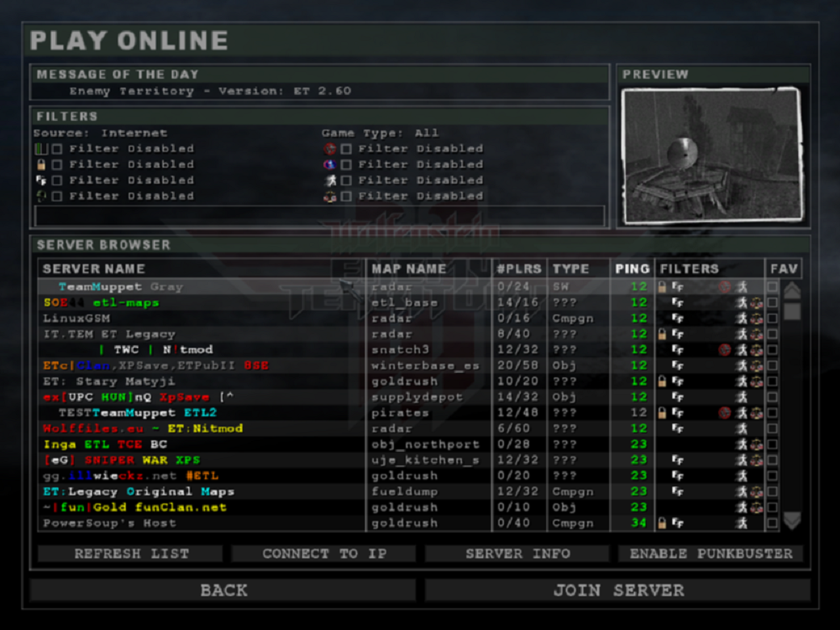Toggle filter checkbox beside the bars icon
Screen dimensions: 840x630
[x=57, y=149]
